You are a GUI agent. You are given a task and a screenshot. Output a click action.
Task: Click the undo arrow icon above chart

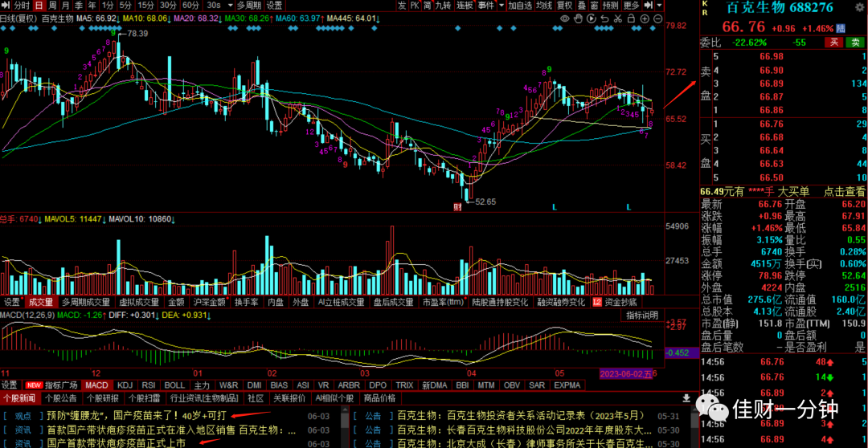[x=604, y=18]
